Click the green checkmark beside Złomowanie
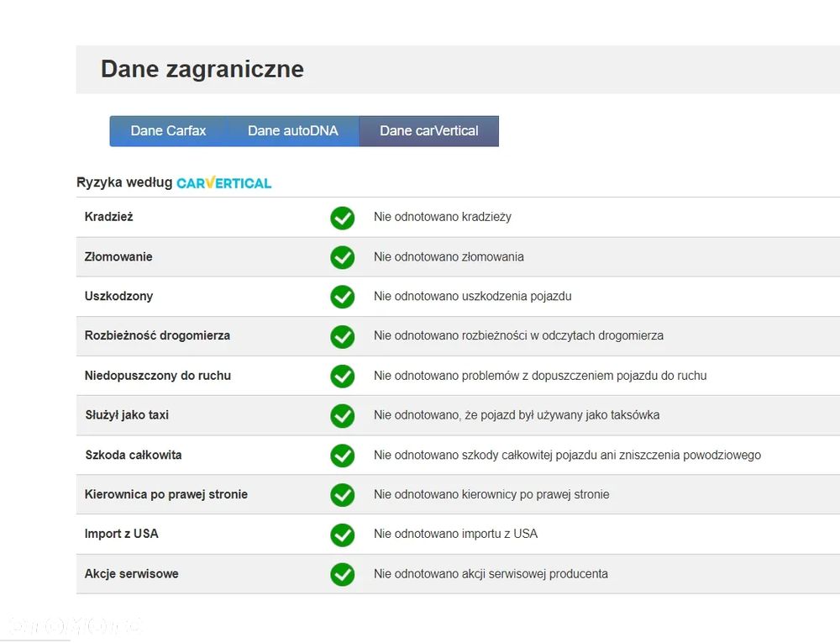Image resolution: width=840 pixels, height=643 pixels. coord(342,257)
